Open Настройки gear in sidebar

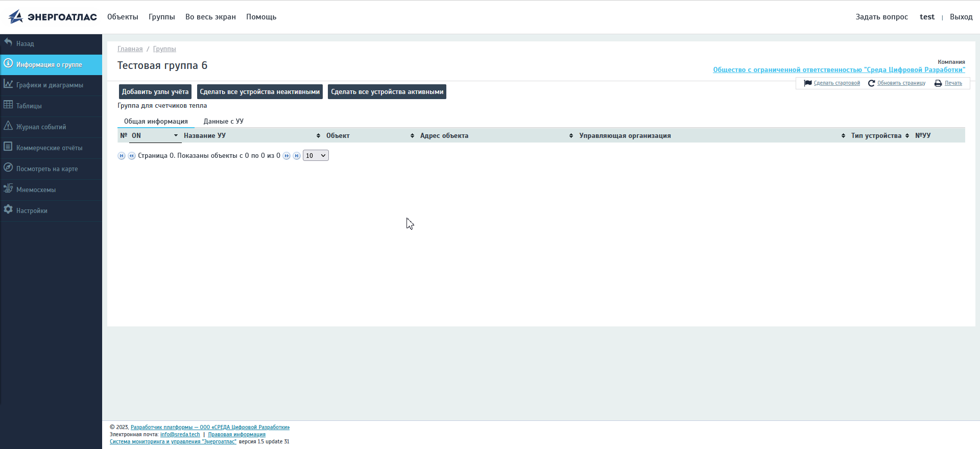8,210
